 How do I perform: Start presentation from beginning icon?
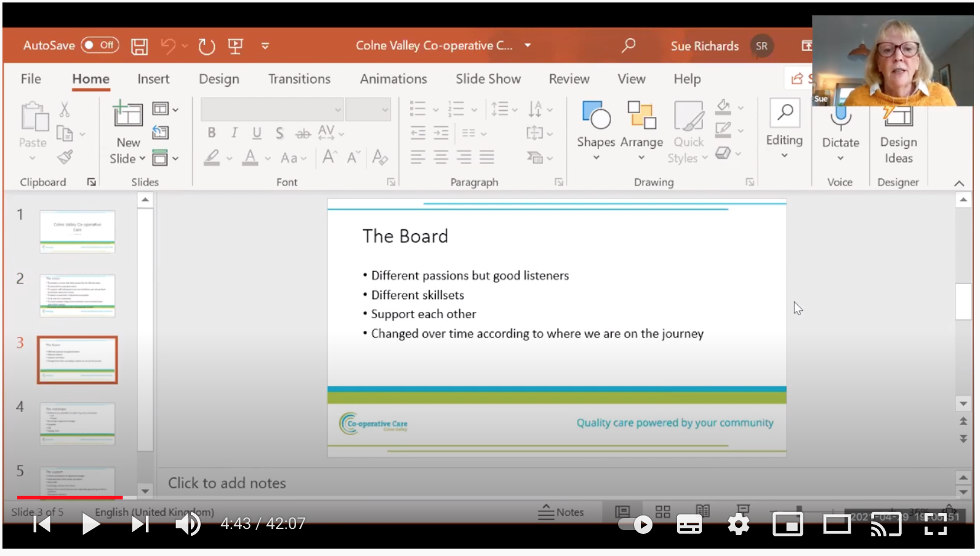(x=235, y=46)
